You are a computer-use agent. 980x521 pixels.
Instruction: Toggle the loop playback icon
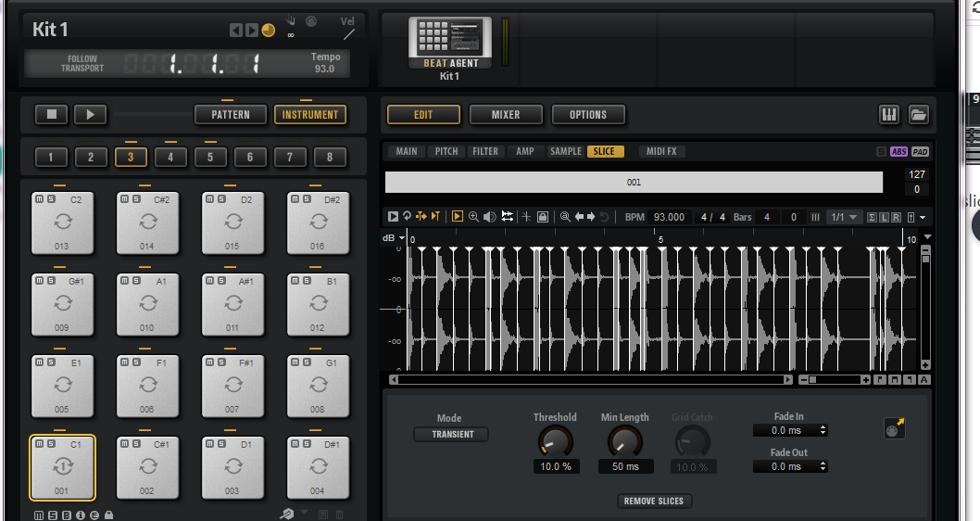click(407, 216)
